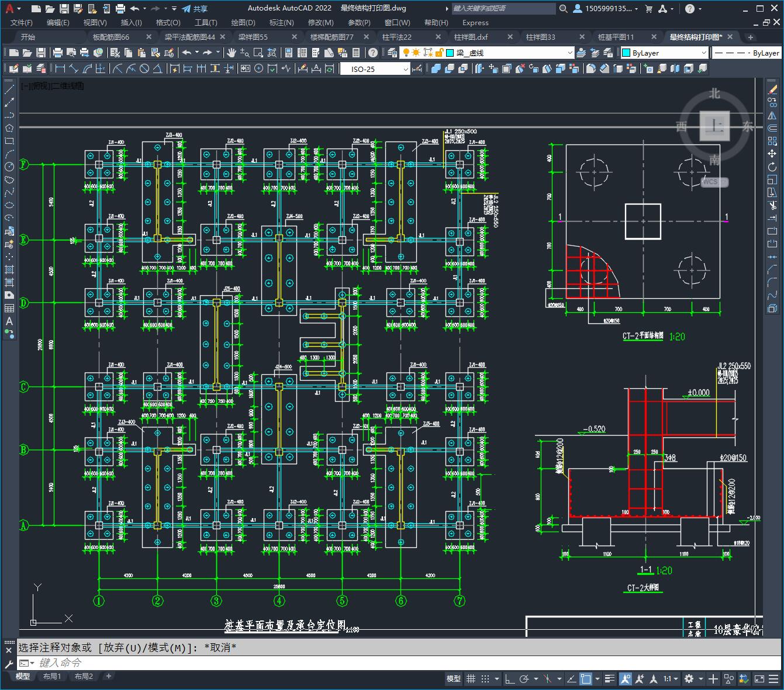Switch to the 板配筋图66 drawing tab

click(111, 37)
